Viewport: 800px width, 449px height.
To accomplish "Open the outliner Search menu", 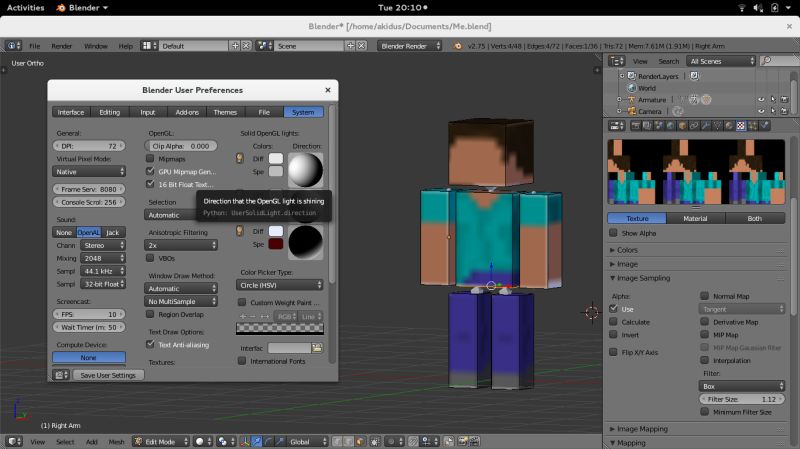I will click(668, 61).
